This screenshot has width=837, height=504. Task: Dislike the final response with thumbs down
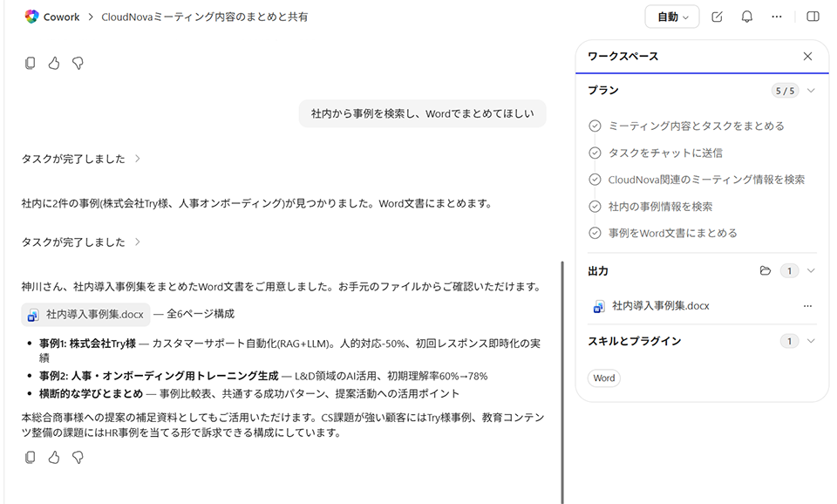(x=78, y=458)
